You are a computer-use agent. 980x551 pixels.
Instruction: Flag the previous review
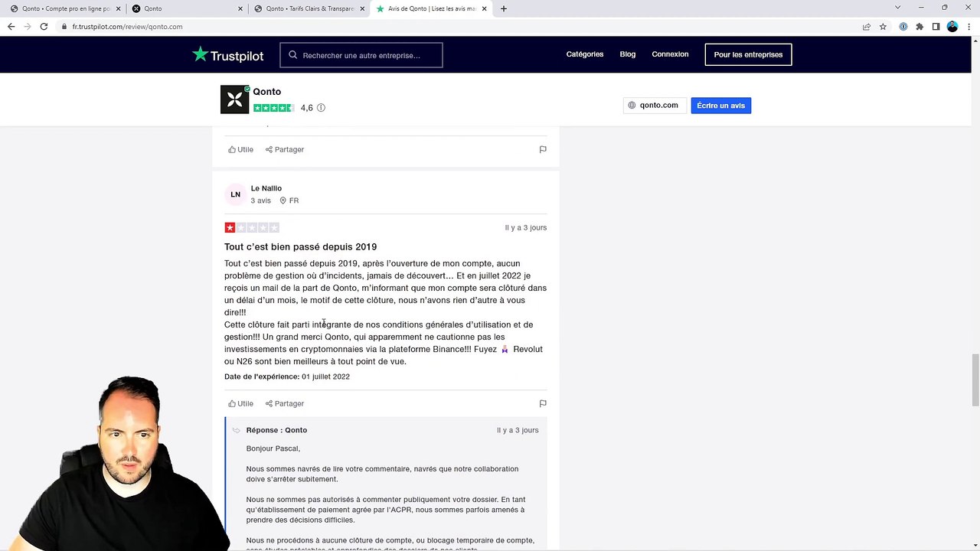543,149
